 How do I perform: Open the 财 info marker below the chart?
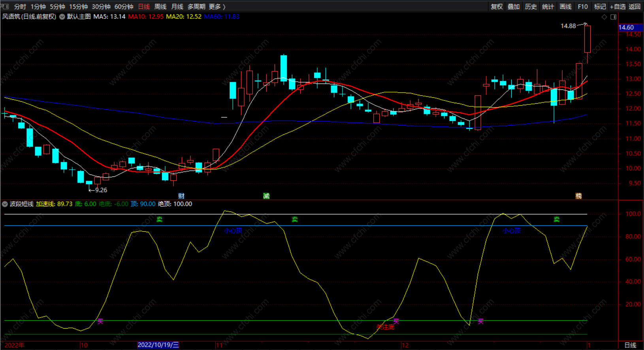(x=181, y=196)
